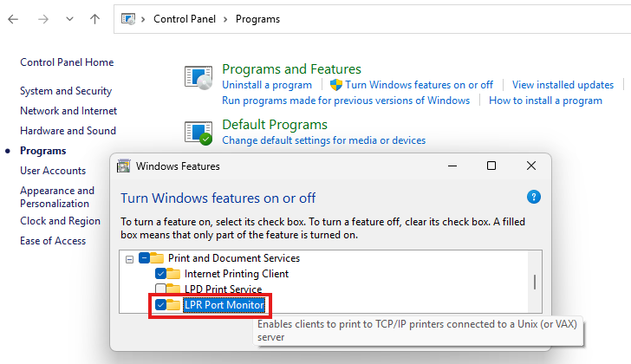
Task: Open Ease of Access category
Action: (x=53, y=241)
